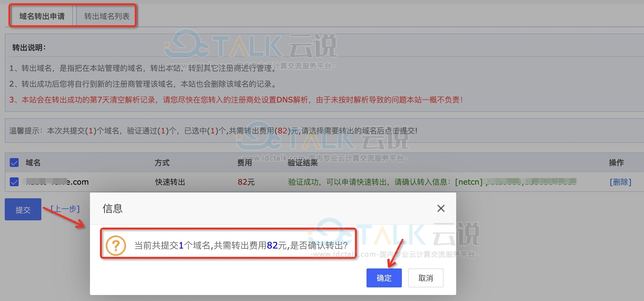
Task: Click the 快速转出 method cell
Action: coord(170,182)
